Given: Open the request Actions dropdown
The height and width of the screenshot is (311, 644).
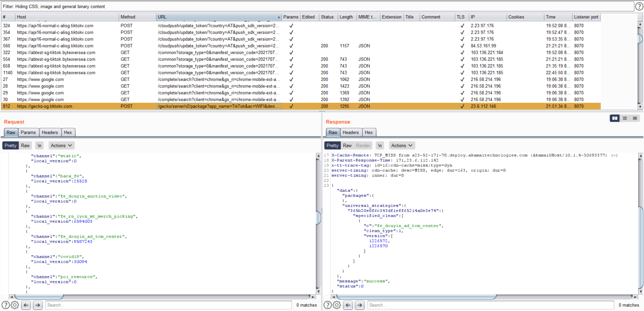Looking at the screenshot, I should click(x=61, y=146).
